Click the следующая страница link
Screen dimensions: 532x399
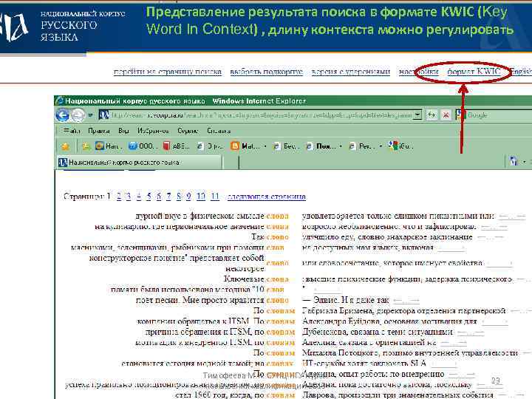pos(267,197)
